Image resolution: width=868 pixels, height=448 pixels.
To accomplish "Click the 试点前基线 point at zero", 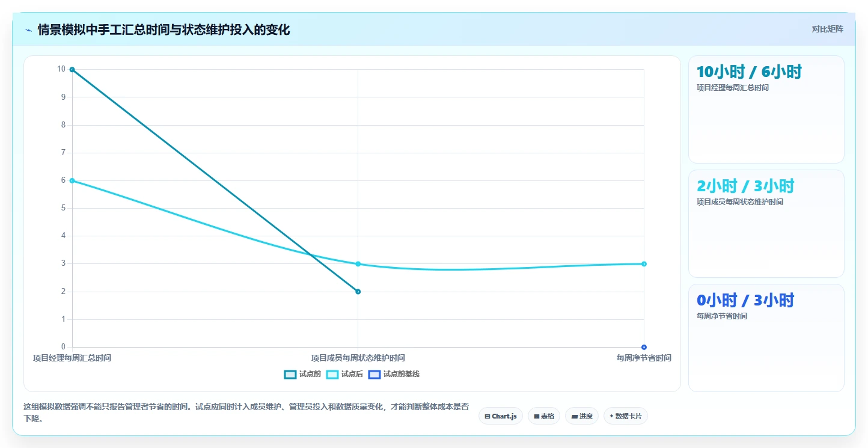I will click(x=644, y=347).
